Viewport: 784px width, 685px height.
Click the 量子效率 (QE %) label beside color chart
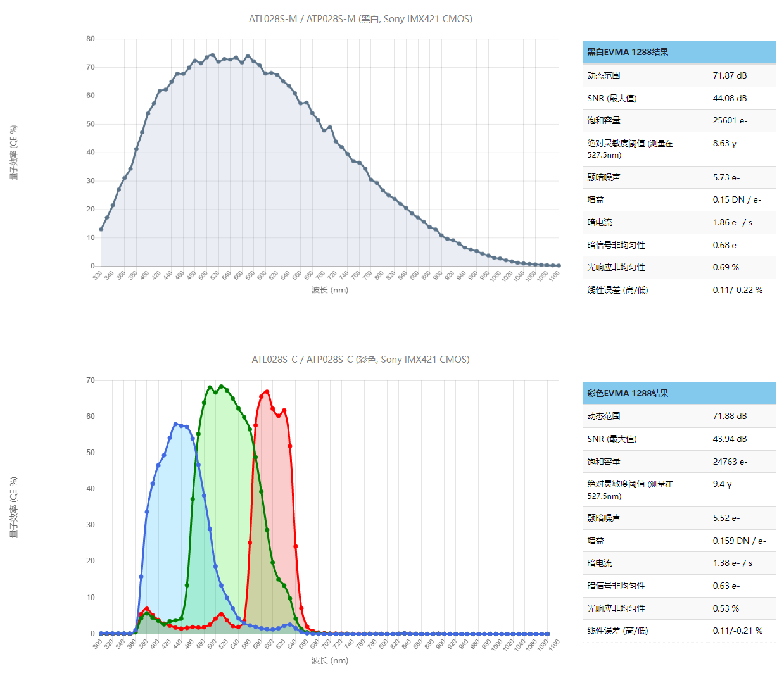point(14,507)
